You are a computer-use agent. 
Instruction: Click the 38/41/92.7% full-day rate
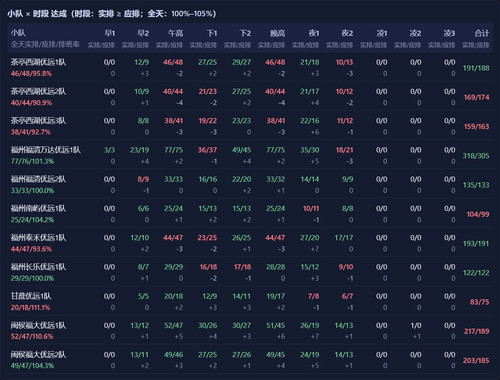(31, 132)
